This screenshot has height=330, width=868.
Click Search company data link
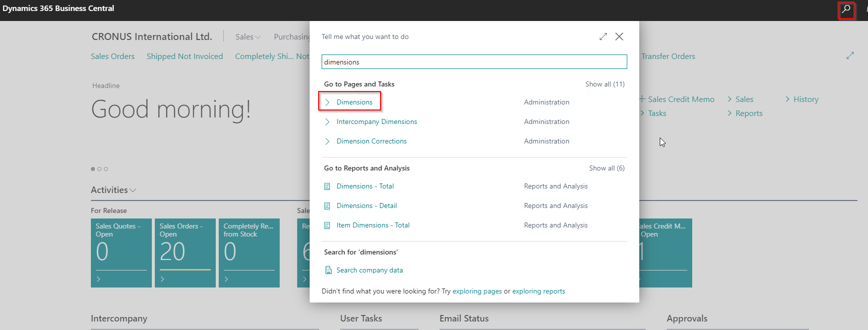click(x=370, y=270)
